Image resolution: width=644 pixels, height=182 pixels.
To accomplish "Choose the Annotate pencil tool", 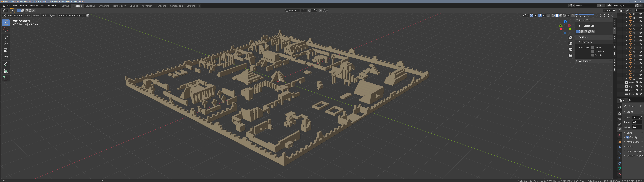I will click(6, 64).
